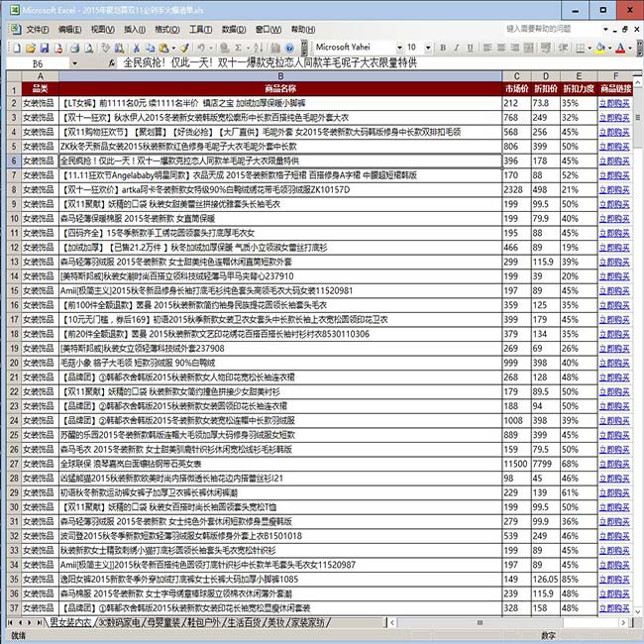Click the Chart Wizard icon
This screenshot has height=644, width=644.
tap(275, 49)
